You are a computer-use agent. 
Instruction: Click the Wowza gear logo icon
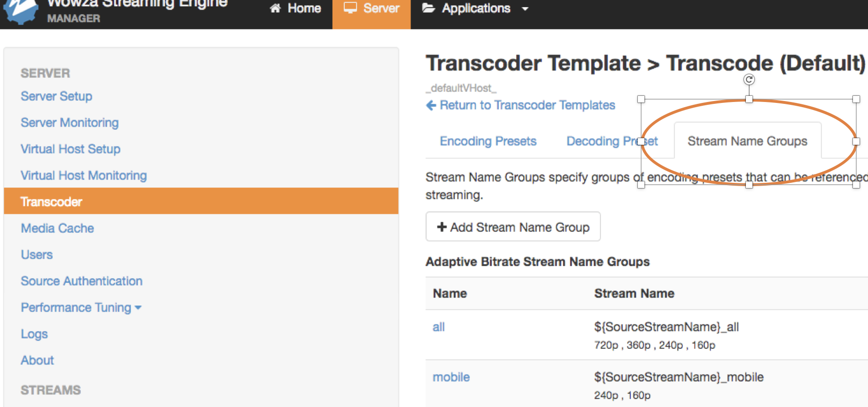(x=20, y=10)
